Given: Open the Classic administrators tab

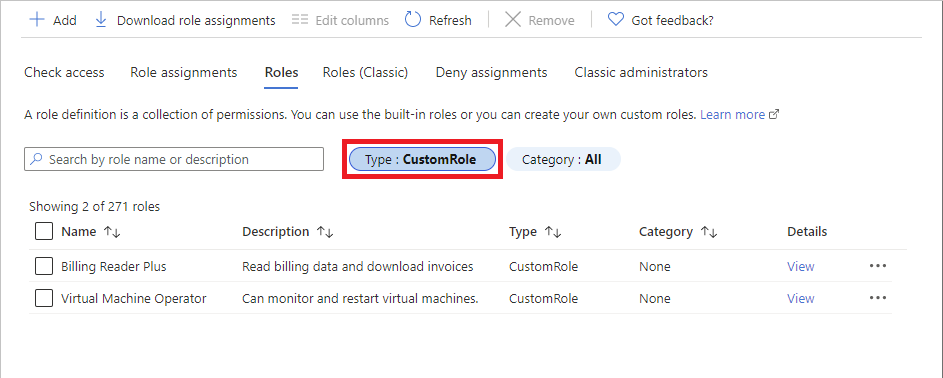Looking at the screenshot, I should click(x=641, y=73).
